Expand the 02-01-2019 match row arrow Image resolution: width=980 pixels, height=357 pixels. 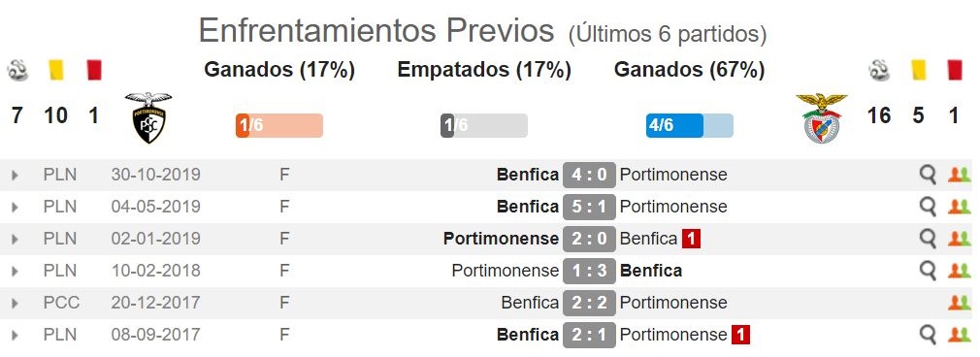tap(15, 239)
